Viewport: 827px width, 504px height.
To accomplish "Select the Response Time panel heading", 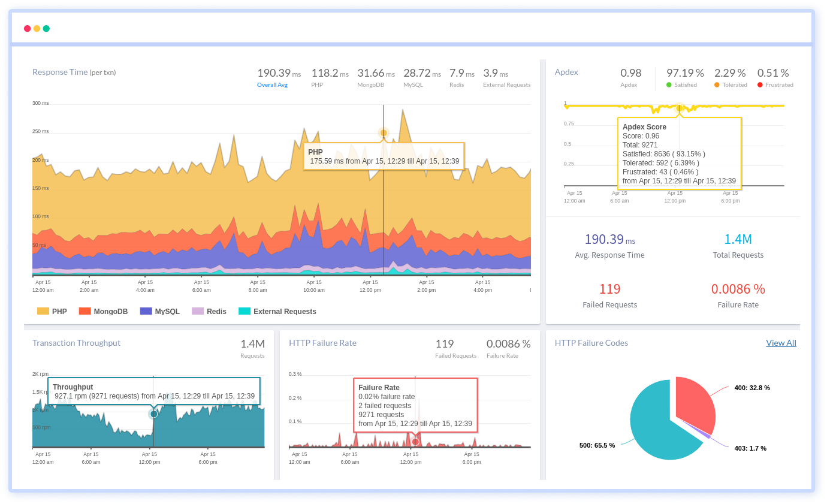I will (61, 72).
